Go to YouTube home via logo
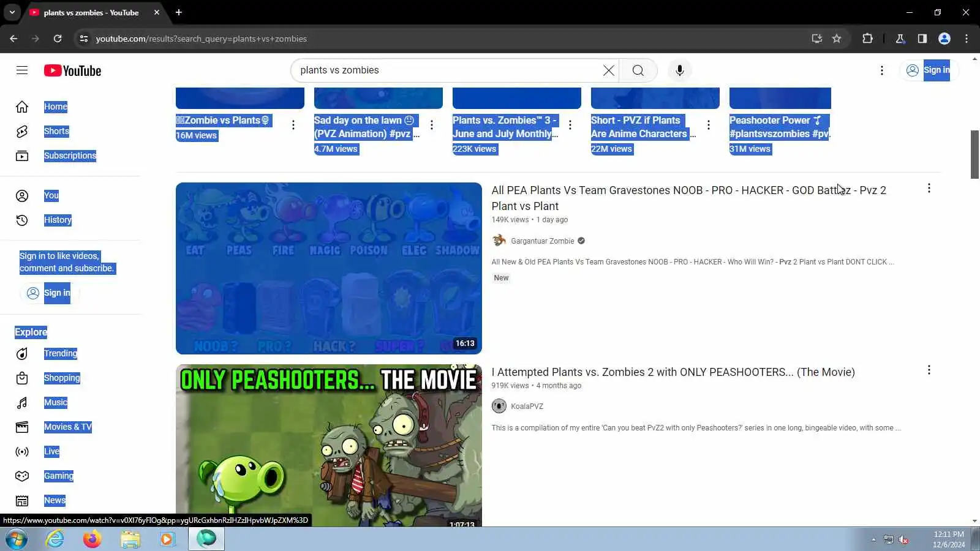The image size is (980, 551). pyautogui.click(x=72, y=70)
